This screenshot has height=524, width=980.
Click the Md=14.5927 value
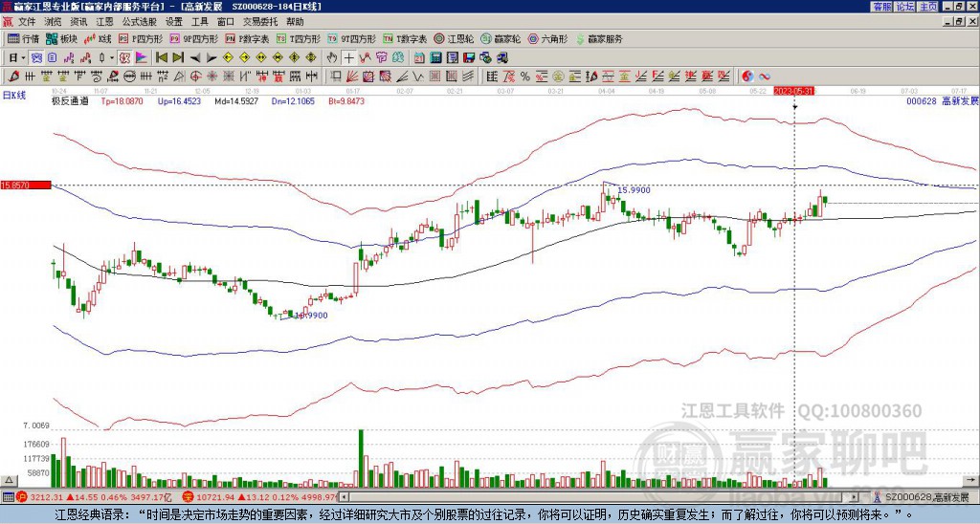(x=235, y=100)
